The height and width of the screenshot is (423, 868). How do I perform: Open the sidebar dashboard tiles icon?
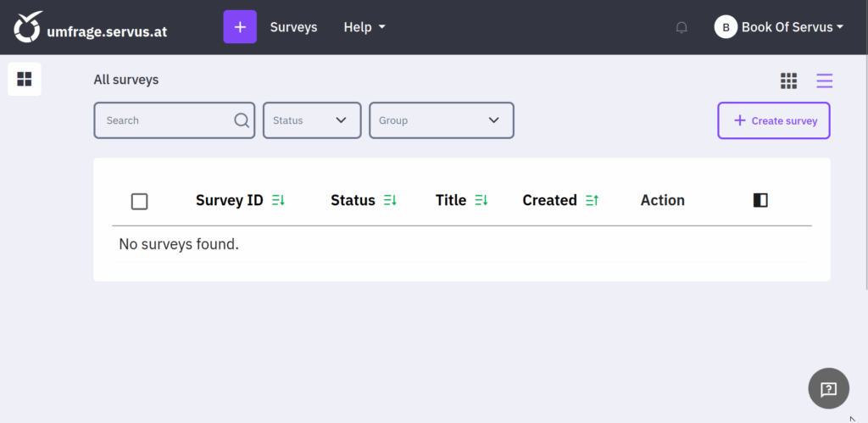pos(25,79)
